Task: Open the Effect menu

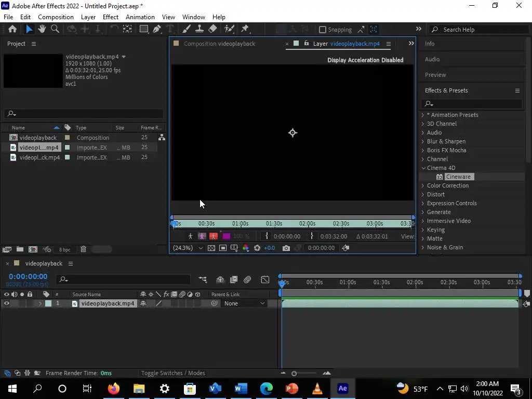Action: [111, 17]
